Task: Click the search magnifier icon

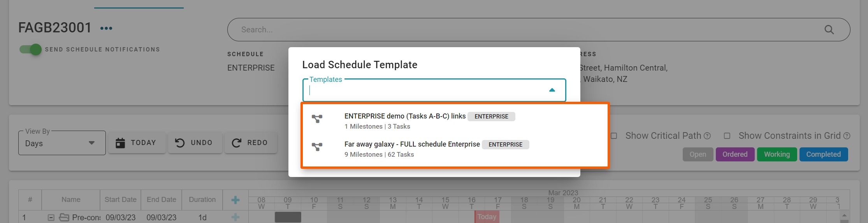Action: click(x=829, y=30)
